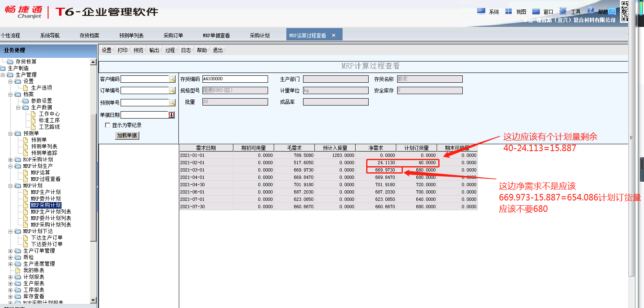Click the 工具 gear icon

[x=563, y=11]
